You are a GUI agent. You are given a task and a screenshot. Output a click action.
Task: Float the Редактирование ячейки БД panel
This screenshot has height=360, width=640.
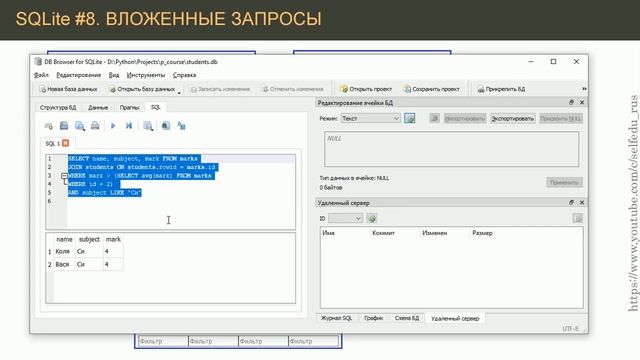[x=571, y=102]
